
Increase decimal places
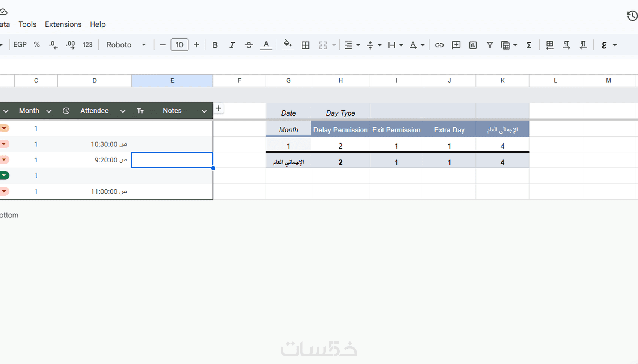(70, 45)
